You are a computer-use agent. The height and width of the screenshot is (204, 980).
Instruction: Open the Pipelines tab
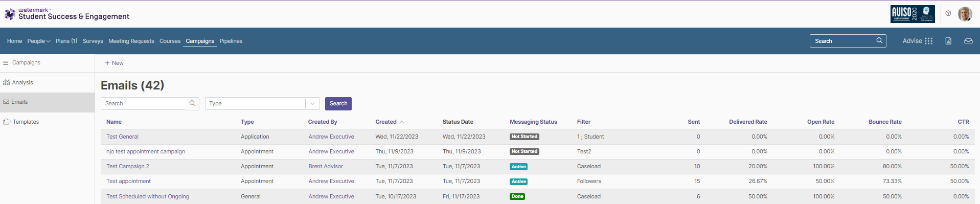[231, 41]
